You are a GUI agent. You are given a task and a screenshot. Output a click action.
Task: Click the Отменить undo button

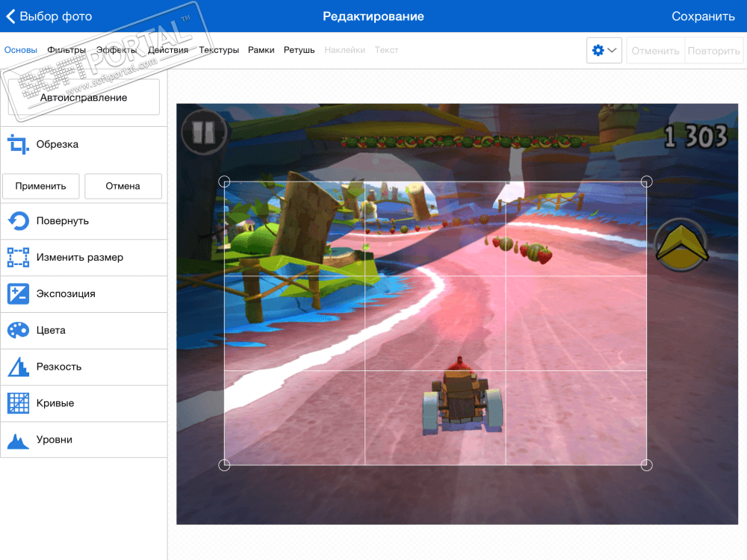pos(655,51)
